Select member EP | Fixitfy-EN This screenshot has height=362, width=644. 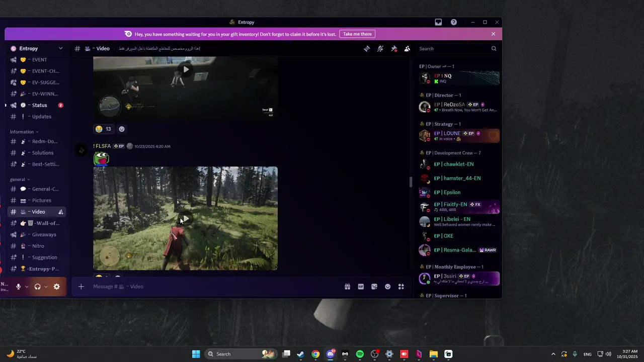(459, 207)
